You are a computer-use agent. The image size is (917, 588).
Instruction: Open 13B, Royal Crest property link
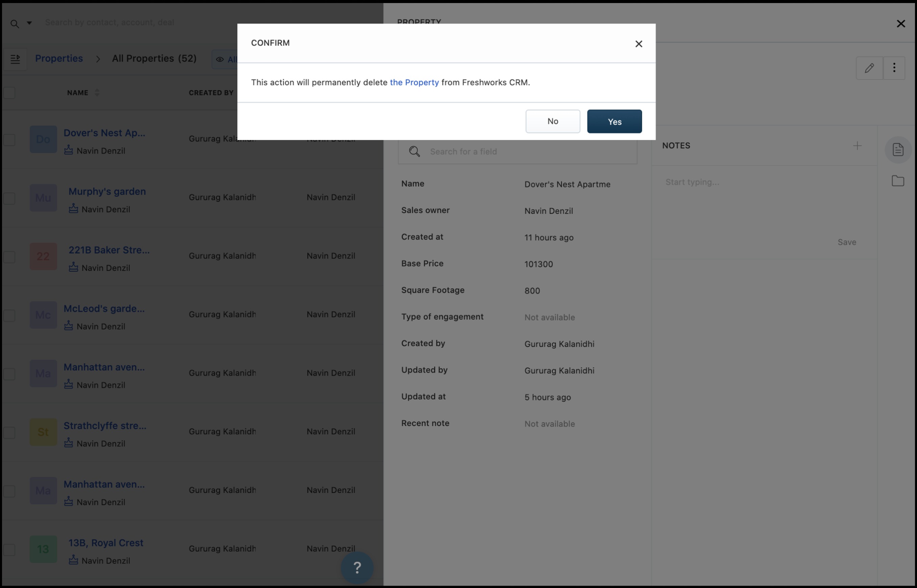pos(105,543)
